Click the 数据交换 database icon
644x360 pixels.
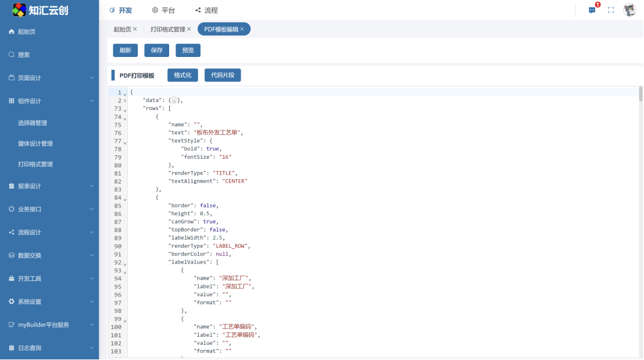click(12, 255)
